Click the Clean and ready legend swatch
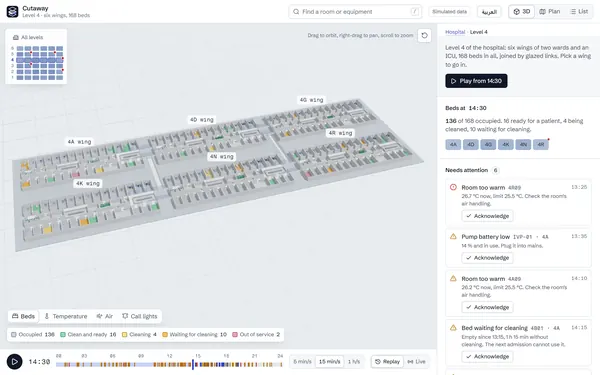600x375 pixels. (x=63, y=334)
